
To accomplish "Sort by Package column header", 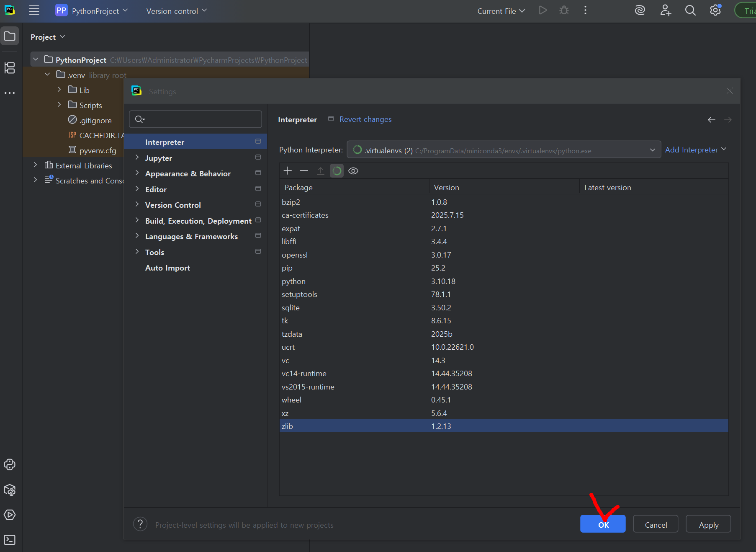I will point(354,188).
